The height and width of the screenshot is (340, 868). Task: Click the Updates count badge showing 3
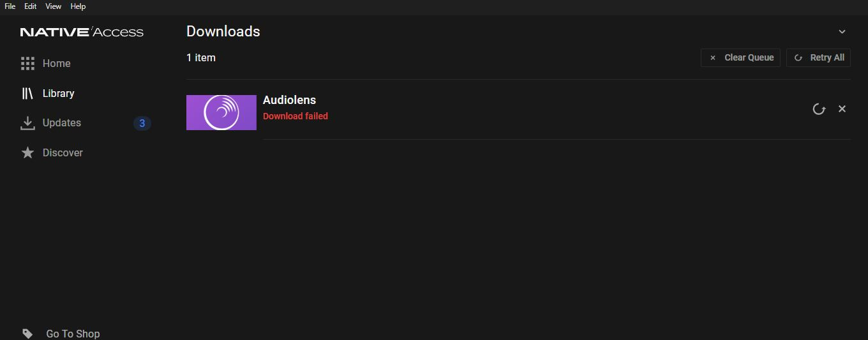(142, 123)
